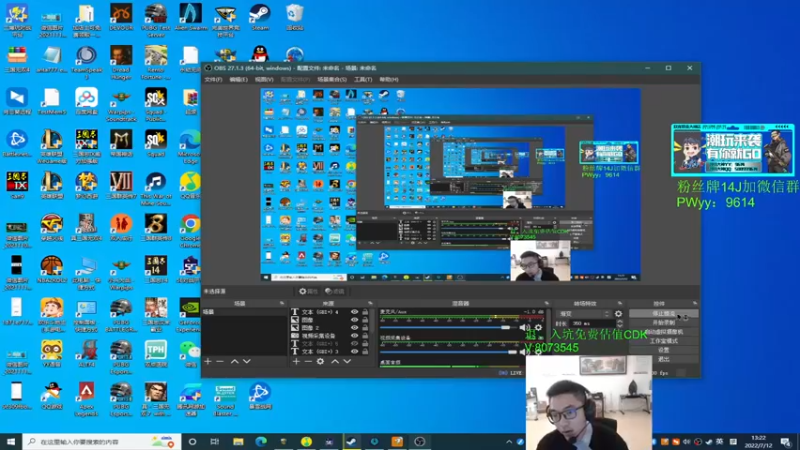800x450 pixels.
Task: Open Steam desktop shortcut
Action: 260,17
